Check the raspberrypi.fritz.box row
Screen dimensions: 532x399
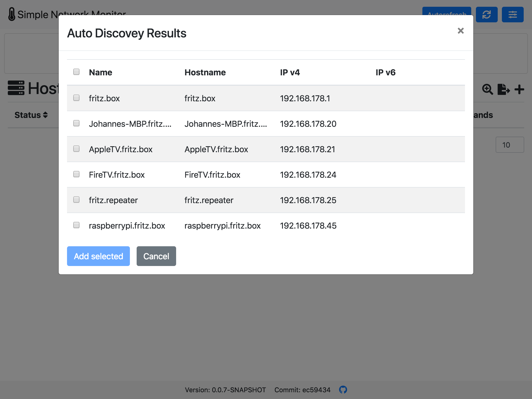[76, 225]
